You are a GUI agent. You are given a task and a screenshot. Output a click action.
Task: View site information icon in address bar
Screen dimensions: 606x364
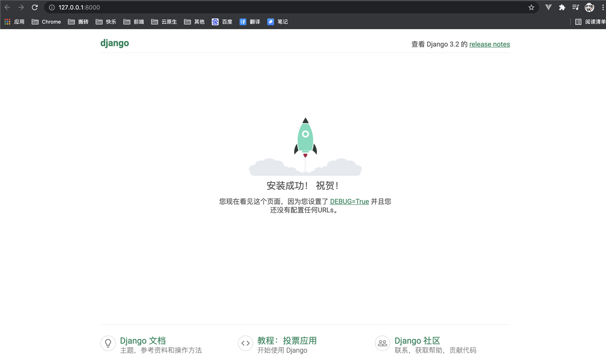coord(52,7)
